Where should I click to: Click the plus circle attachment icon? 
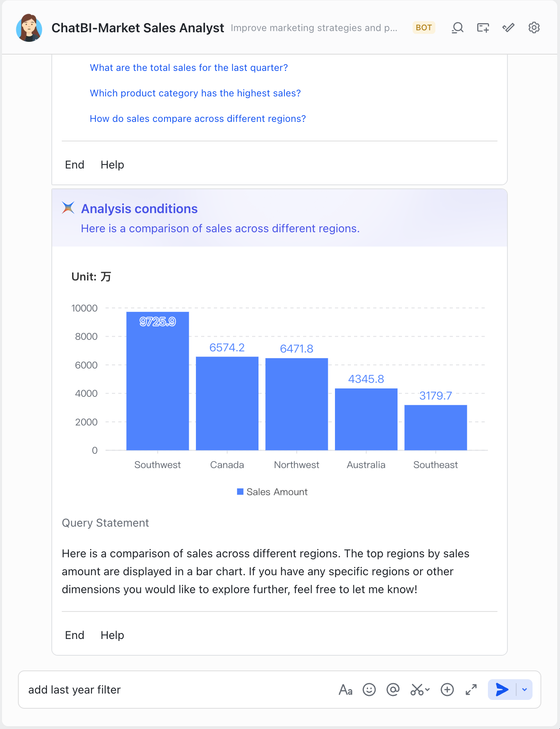(447, 690)
